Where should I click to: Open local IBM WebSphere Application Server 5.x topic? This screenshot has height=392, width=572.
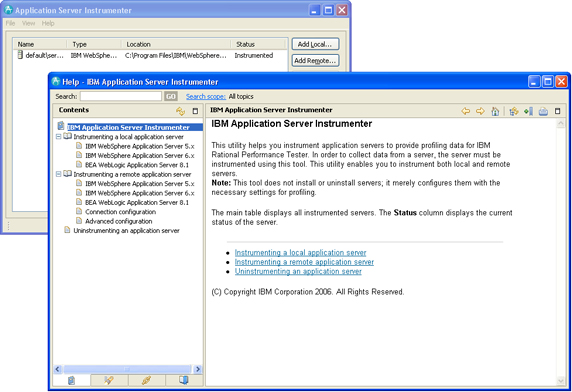140,146
